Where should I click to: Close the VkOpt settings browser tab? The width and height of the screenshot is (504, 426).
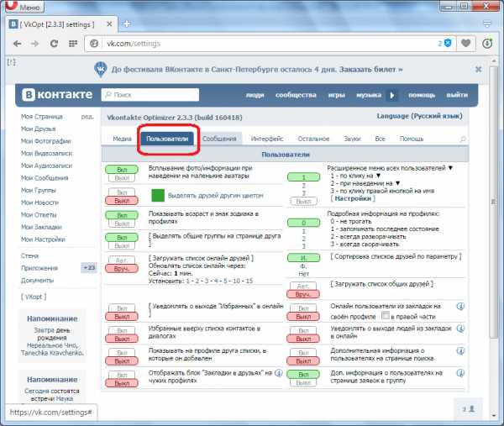(x=109, y=24)
